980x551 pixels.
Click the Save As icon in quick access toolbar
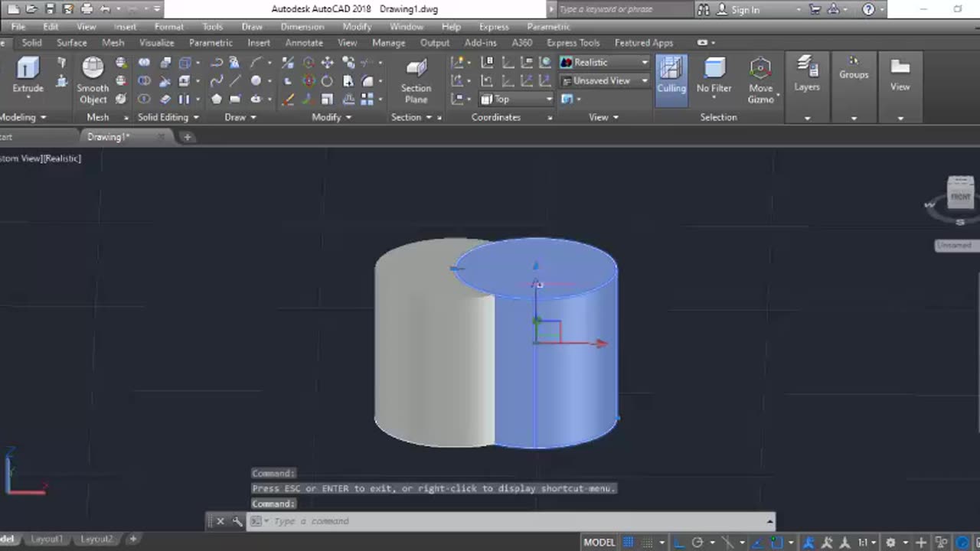[x=68, y=9]
